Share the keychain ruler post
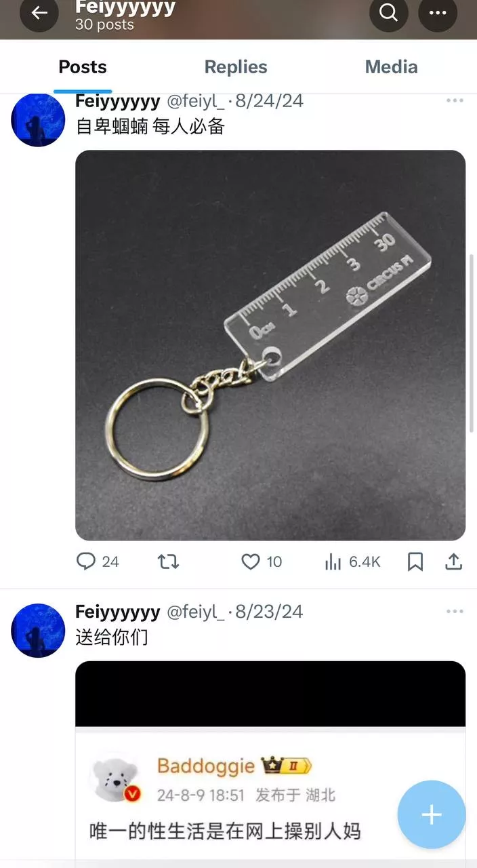Image resolution: width=477 pixels, height=868 pixels. [453, 561]
